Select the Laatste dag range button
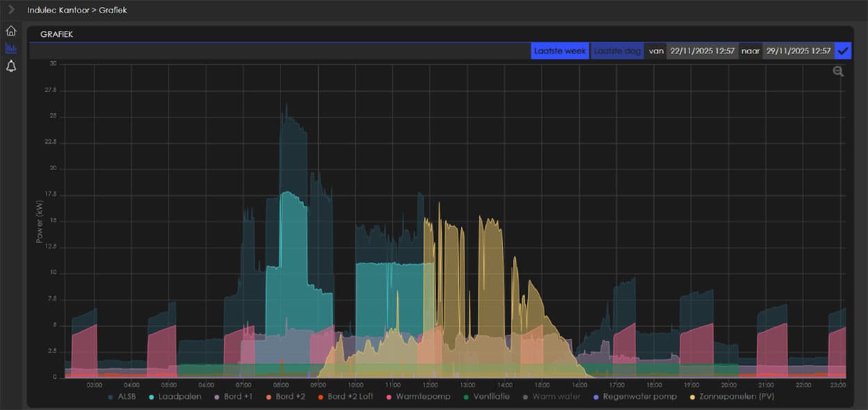 (x=617, y=51)
